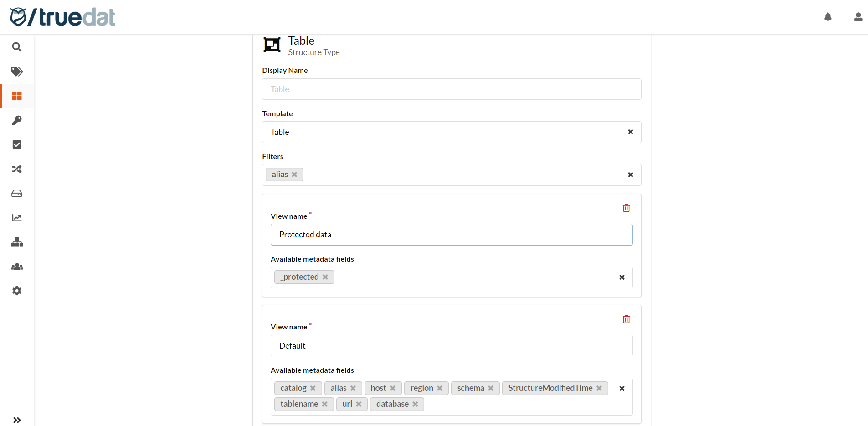
Task: Remove the alias filter chip
Action: click(x=294, y=175)
